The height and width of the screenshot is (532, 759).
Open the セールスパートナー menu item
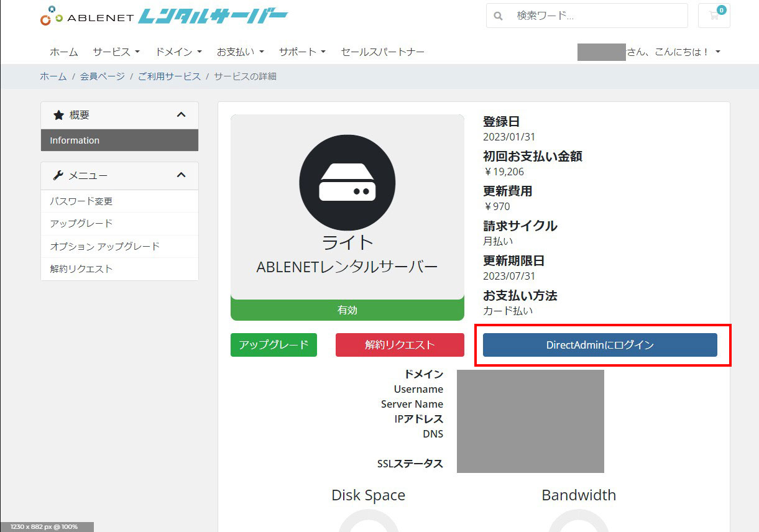(383, 52)
